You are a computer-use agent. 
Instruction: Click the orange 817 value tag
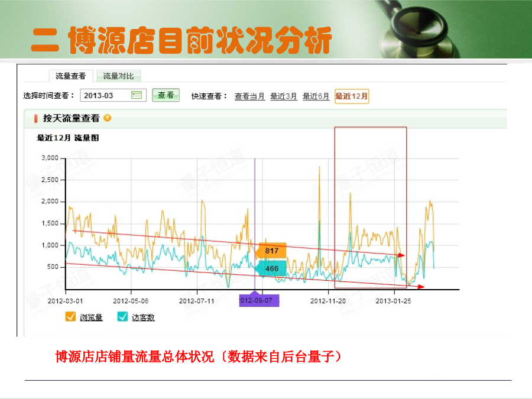(x=271, y=251)
